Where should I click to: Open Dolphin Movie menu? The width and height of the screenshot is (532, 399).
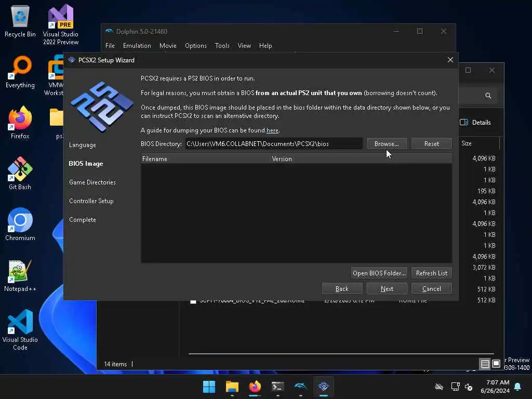click(x=168, y=46)
